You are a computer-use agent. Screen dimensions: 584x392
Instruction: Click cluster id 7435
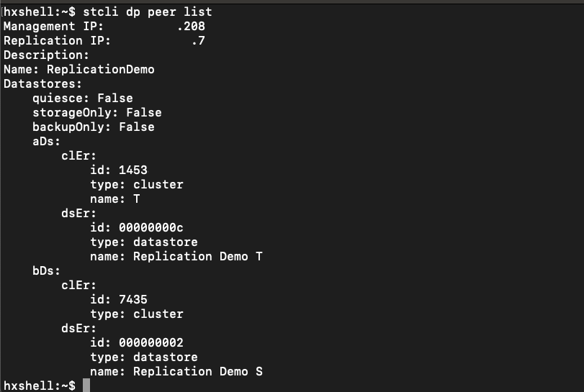pyautogui.click(x=133, y=299)
